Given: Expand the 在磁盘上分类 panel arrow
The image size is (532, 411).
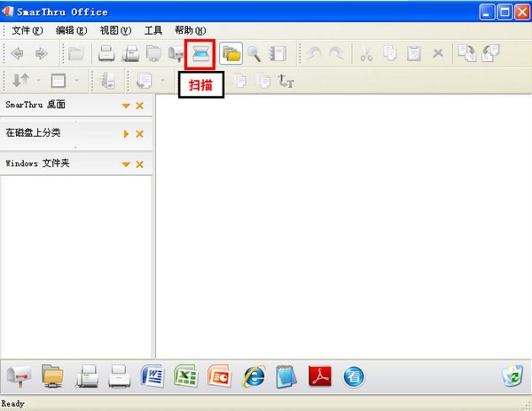Looking at the screenshot, I should (x=126, y=134).
